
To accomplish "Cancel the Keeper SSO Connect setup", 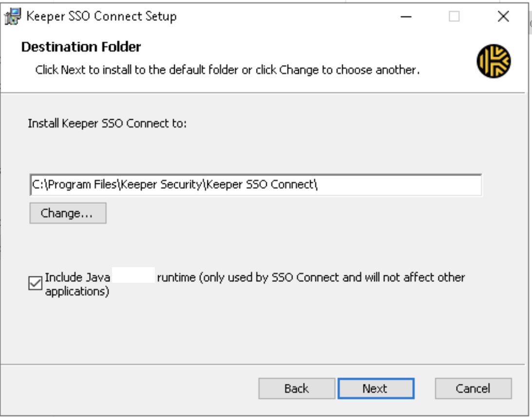I will click(473, 388).
